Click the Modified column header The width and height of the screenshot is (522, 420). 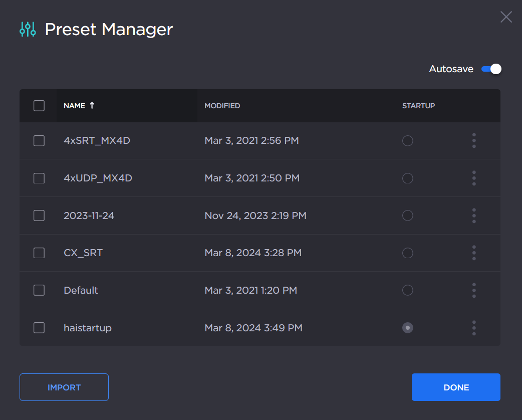(222, 106)
